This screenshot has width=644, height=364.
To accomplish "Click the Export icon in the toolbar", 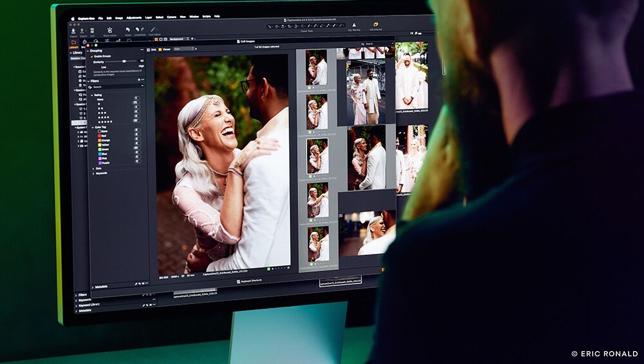I will click(83, 30).
